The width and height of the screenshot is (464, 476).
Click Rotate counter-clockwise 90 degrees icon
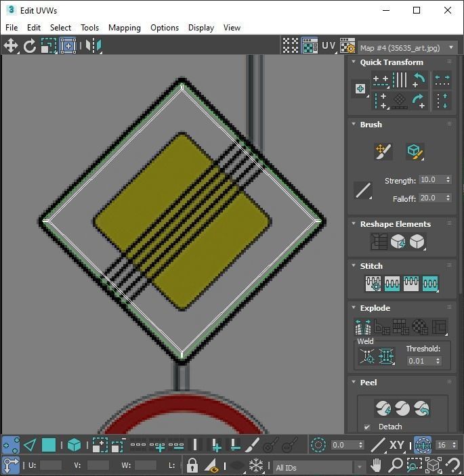point(419,80)
